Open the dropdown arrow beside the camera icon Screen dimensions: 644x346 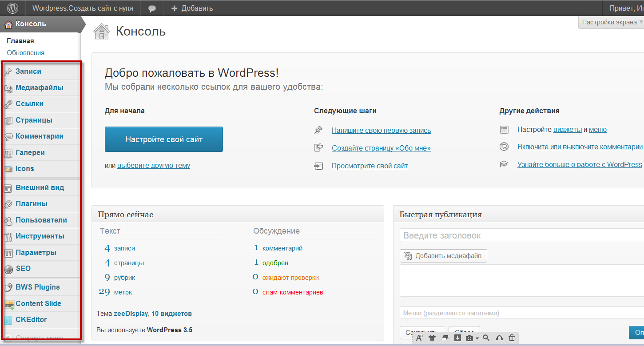pos(477,338)
